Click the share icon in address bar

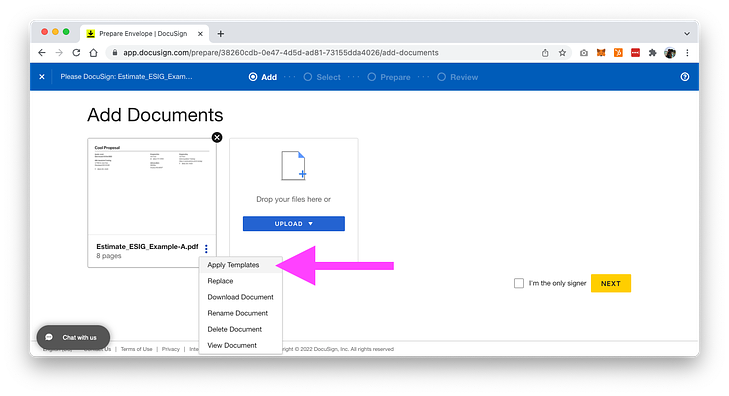tap(545, 53)
